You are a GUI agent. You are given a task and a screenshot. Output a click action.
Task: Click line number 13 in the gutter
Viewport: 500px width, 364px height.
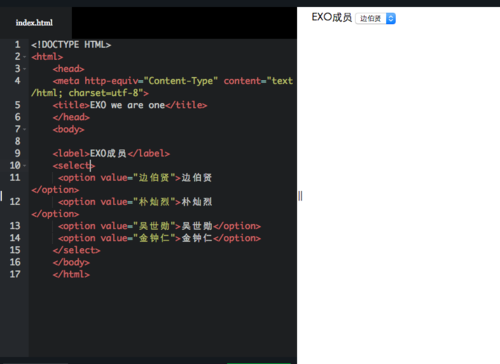(15, 226)
